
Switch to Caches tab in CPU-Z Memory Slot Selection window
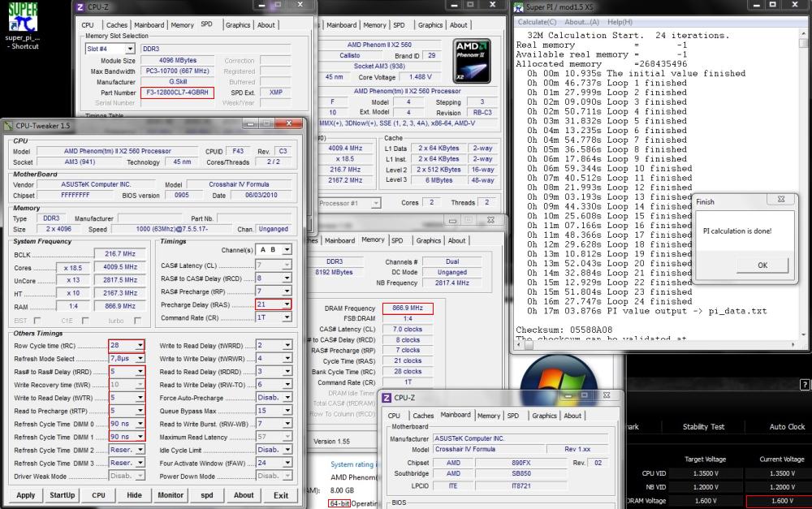click(116, 25)
